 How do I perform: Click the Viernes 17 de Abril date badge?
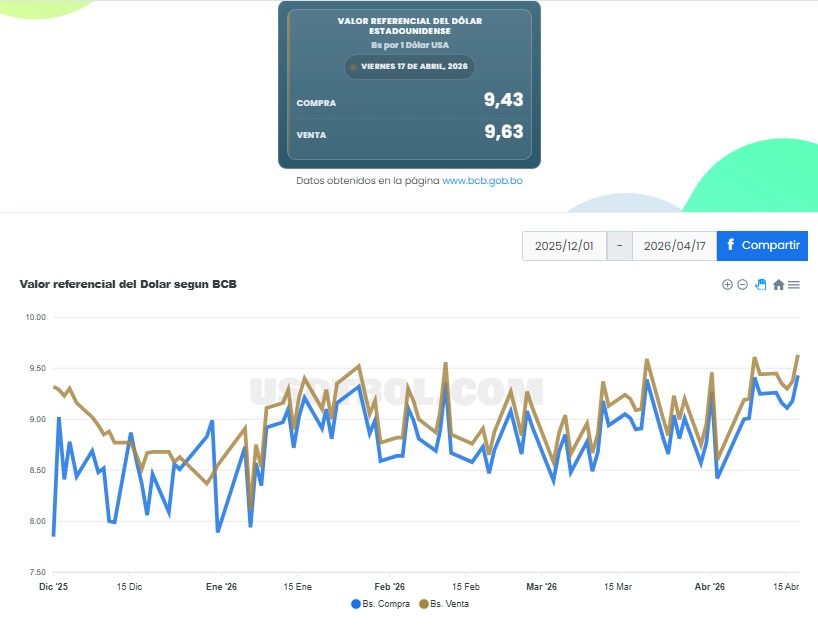[410, 67]
